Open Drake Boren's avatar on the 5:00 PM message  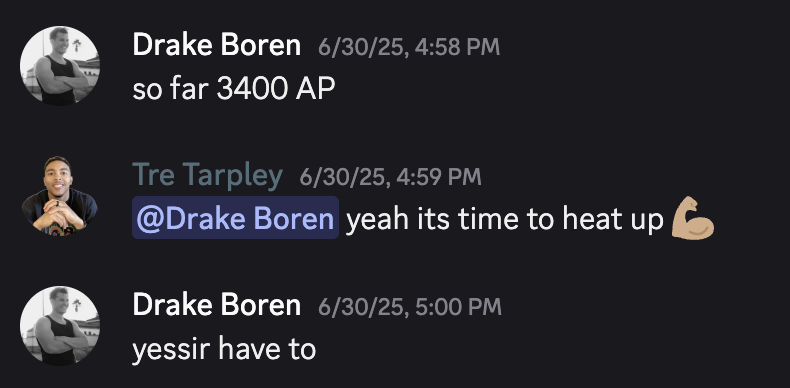click(59, 326)
